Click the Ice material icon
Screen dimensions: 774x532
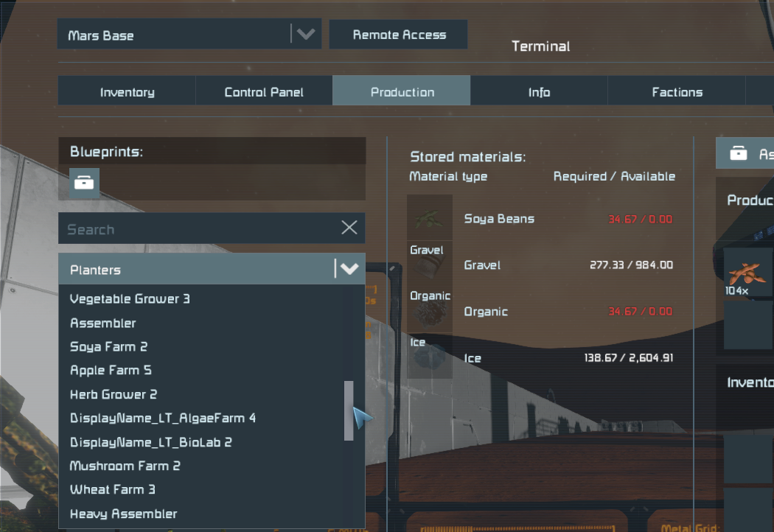click(x=430, y=356)
